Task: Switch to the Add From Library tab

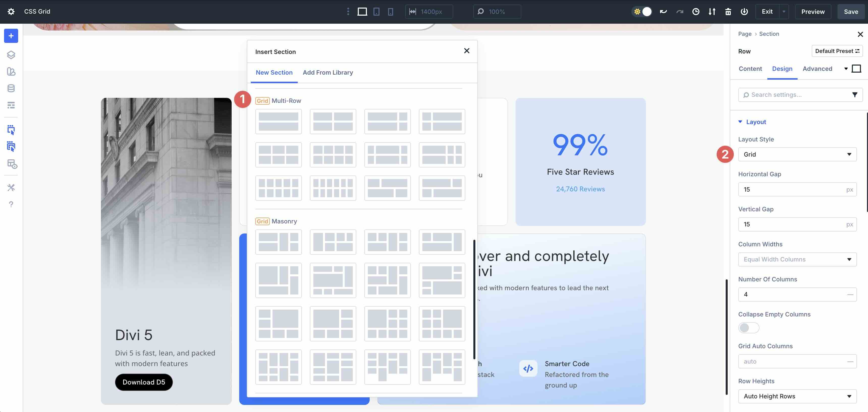Action: click(x=328, y=72)
